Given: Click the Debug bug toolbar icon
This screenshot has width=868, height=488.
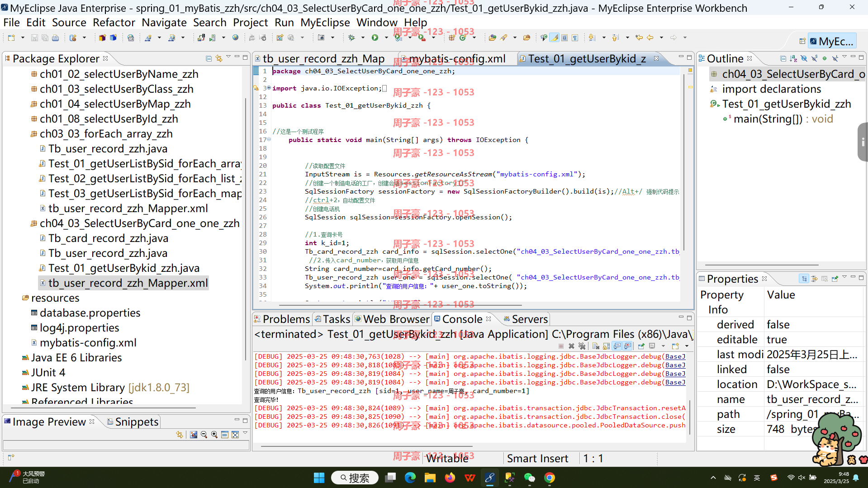Looking at the screenshot, I should tap(351, 38).
